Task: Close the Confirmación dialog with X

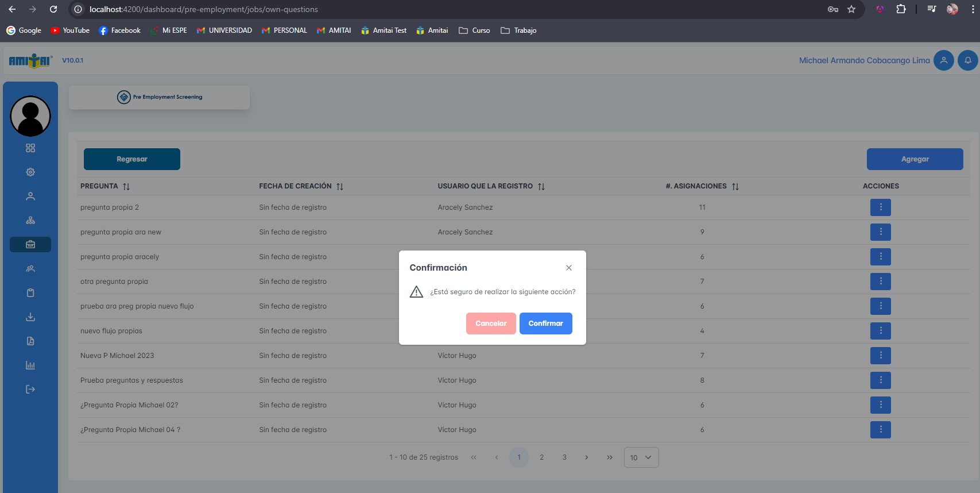Action: pos(568,268)
